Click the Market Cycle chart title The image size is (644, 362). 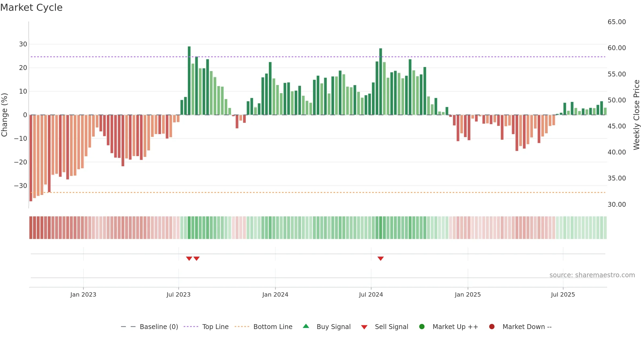31,8
